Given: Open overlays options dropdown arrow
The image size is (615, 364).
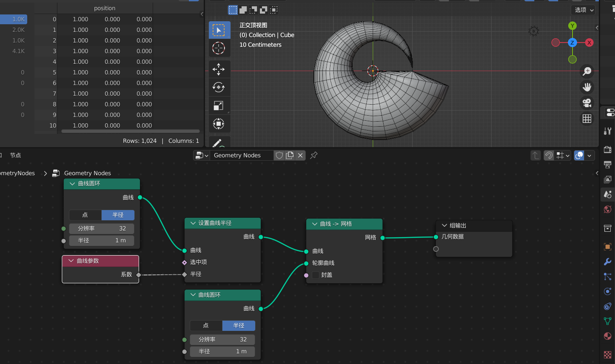Looking at the screenshot, I should [x=589, y=156].
